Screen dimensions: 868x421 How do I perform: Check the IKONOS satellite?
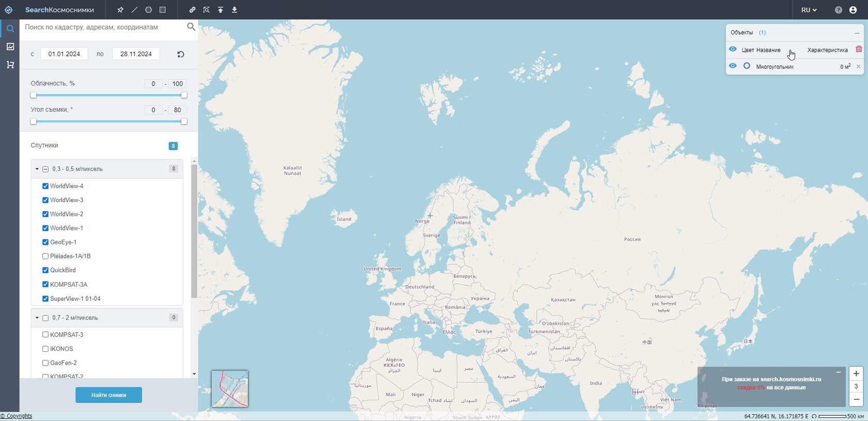click(45, 349)
